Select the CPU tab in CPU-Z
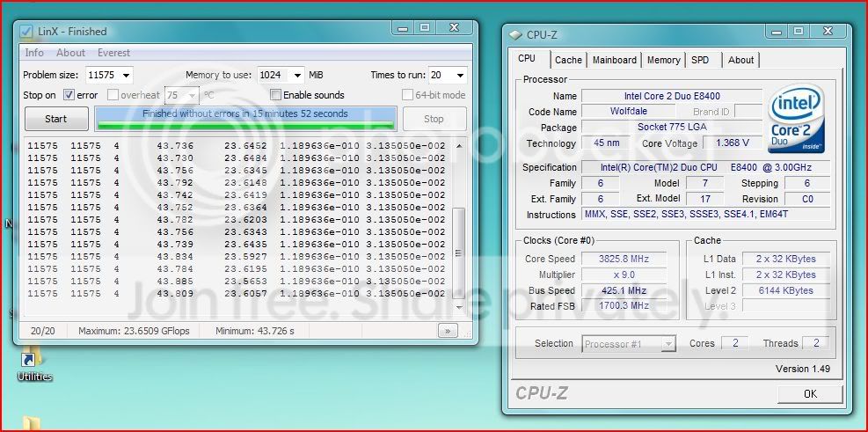868x432 pixels. coord(527,59)
